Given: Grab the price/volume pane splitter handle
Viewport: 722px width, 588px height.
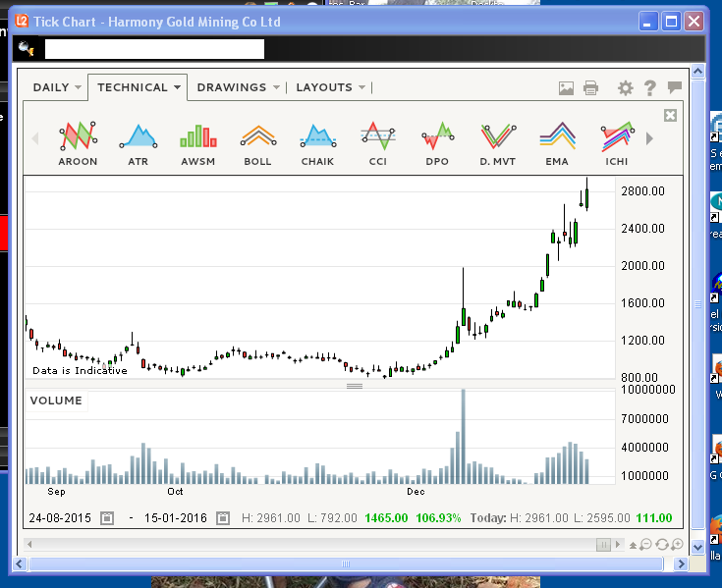Looking at the screenshot, I should [x=355, y=386].
